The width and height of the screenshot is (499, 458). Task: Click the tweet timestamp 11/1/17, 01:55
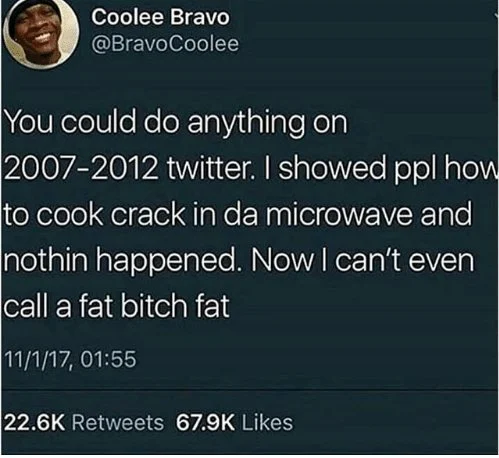(70, 359)
